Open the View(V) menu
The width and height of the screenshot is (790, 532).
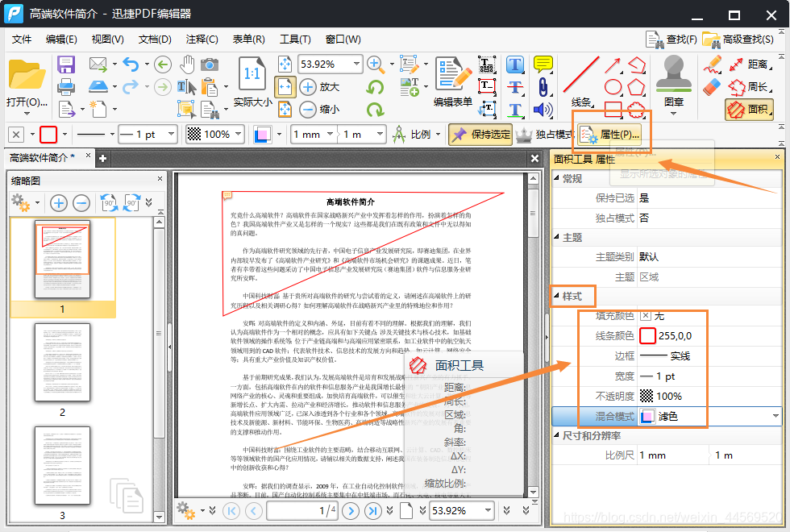point(108,39)
